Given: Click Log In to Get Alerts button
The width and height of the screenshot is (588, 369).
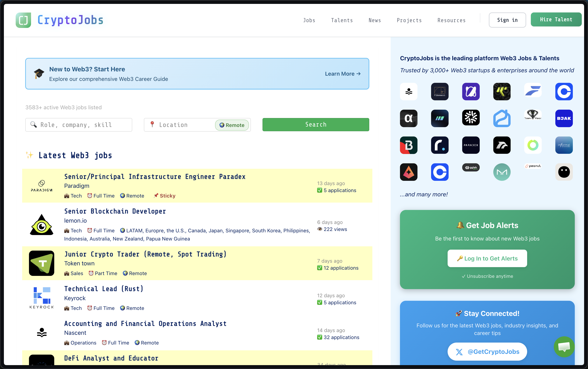Looking at the screenshot, I should pyautogui.click(x=487, y=258).
